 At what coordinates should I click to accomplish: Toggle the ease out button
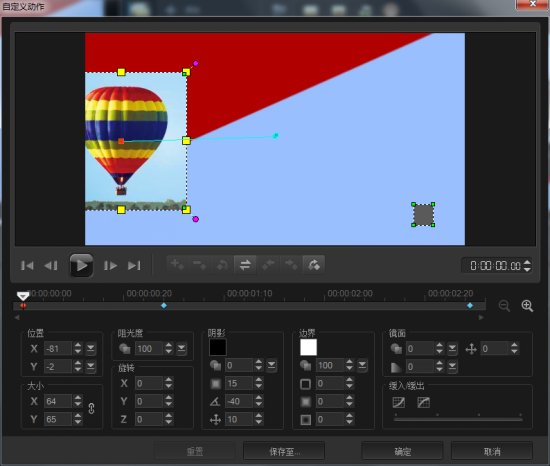pyautogui.click(x=423, y=402)
